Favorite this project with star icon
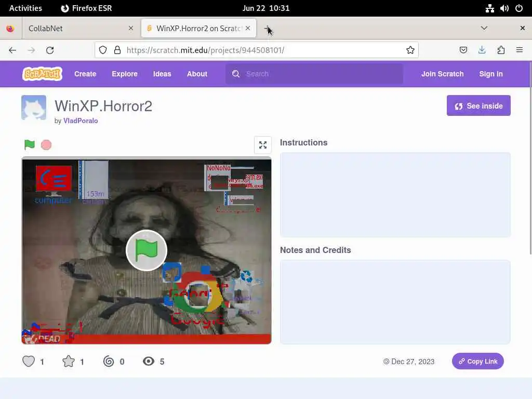Viewport: 532px width, 399px height. [x=69, y=361]
